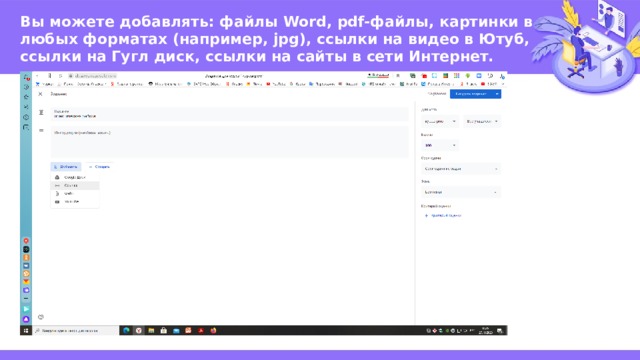
Task: Open the topic dropdown
Action: click(x=461, y=192)
